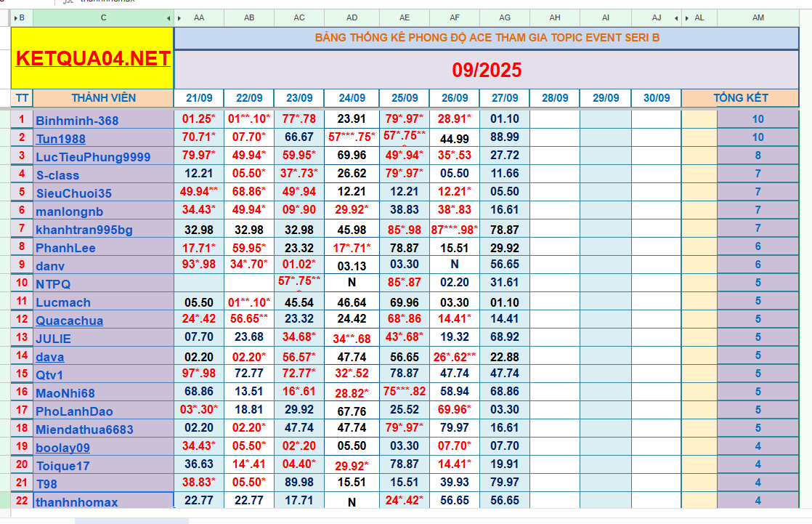Open the Tun1988 member link
The height and width of the screenshot is (524, 812).
tap(60, 139)
